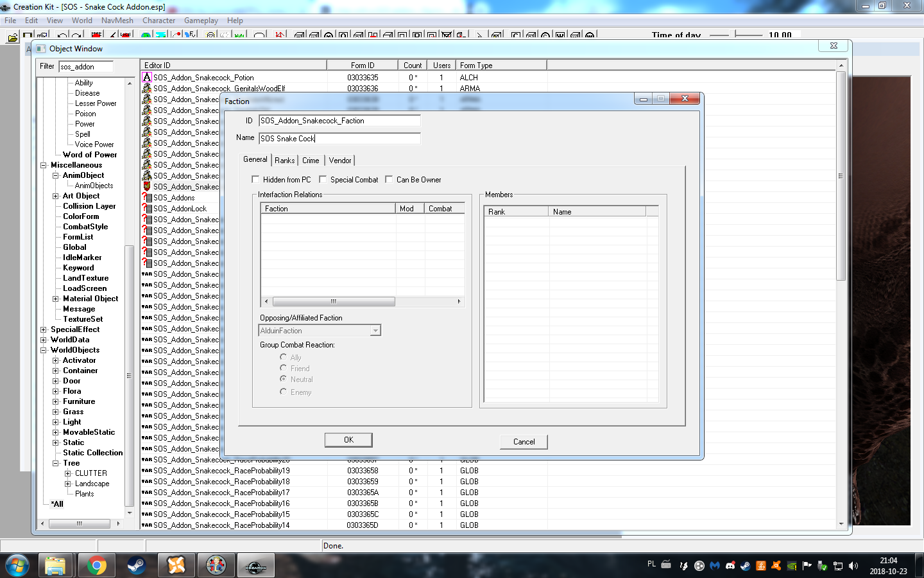The height and width of the screenshot is (578, 924).
Task: Click the object list vertical scrollbar thumb
Action: point(841,175)
